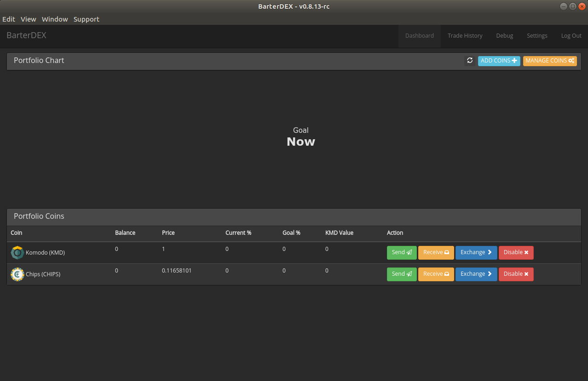Click the Price column header
The image size is (588, 381).
(x=168, y=233)
